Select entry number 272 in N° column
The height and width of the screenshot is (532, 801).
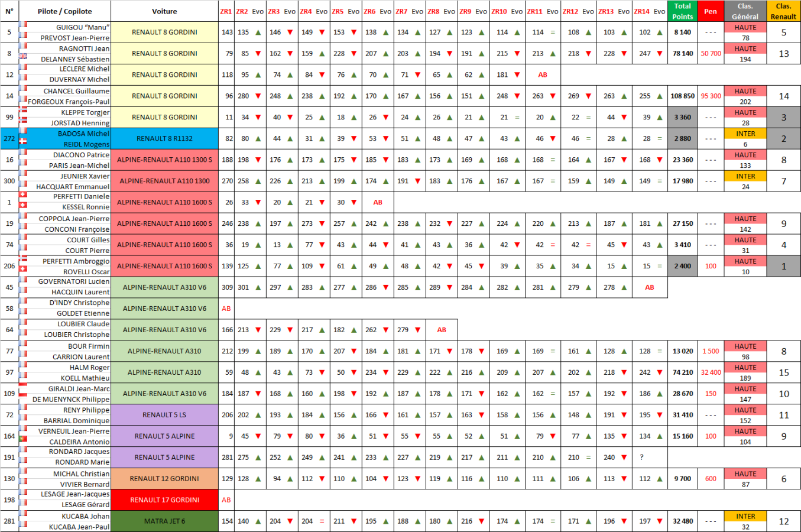(x=9, y=139)
